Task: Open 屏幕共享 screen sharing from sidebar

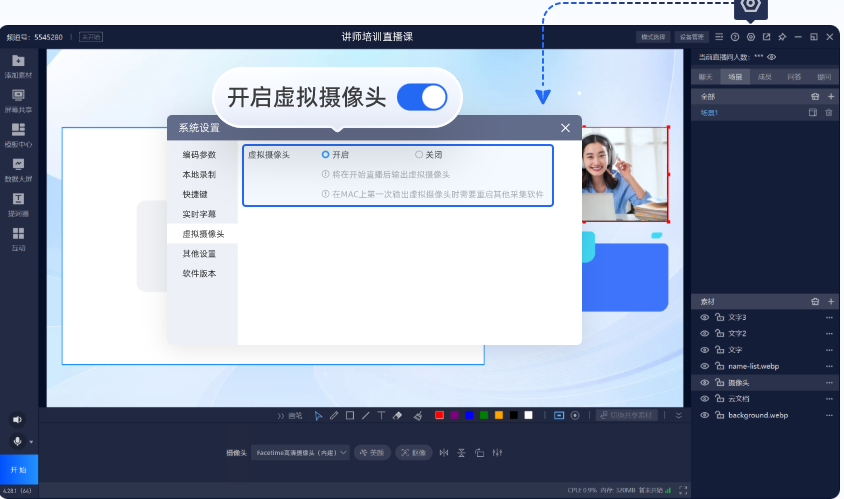Action: (x=18, y=99)
